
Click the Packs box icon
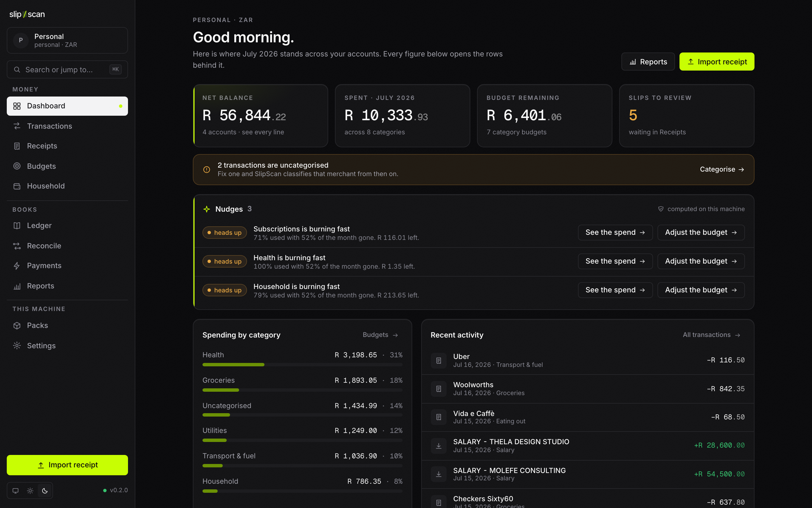(x=17, y=326)
